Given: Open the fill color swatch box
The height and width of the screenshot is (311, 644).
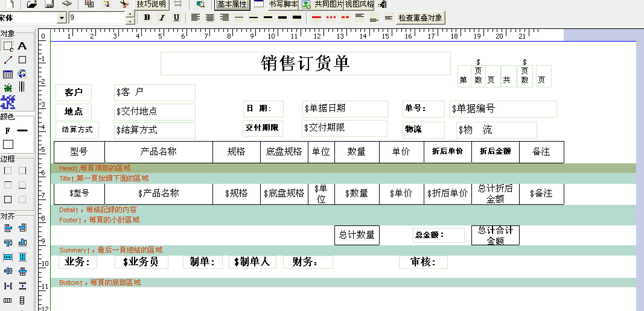Looking at the screenshot, I should coord(8,145).
